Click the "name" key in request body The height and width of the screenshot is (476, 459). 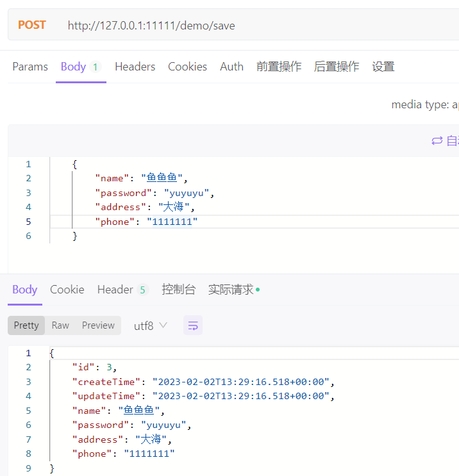point(112,178)
